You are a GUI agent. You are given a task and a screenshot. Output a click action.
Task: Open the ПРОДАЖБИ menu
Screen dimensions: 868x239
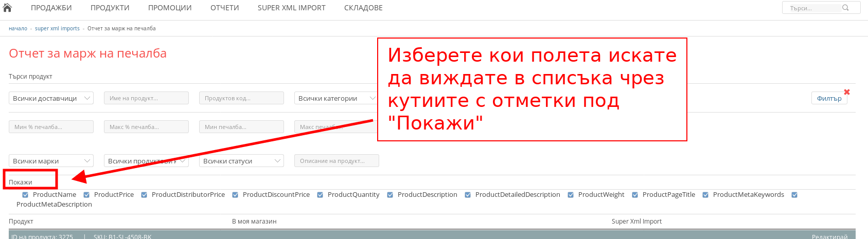coord(51,8)
